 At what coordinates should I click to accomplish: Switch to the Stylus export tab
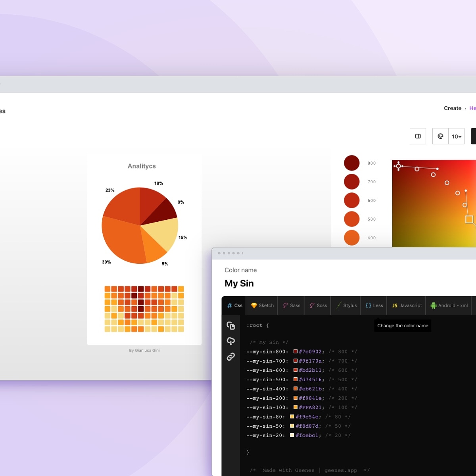pyautogui.click(x=346, y=305)
